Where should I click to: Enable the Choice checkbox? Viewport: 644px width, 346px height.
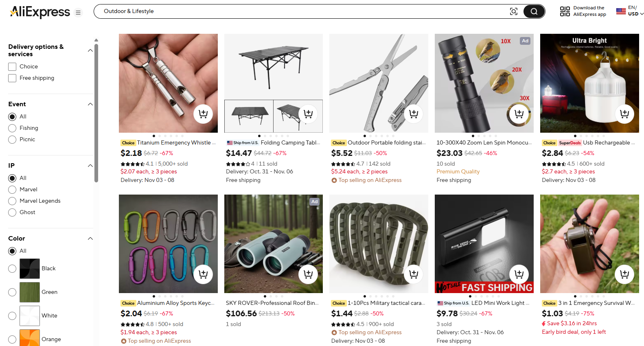click(12, 66)
